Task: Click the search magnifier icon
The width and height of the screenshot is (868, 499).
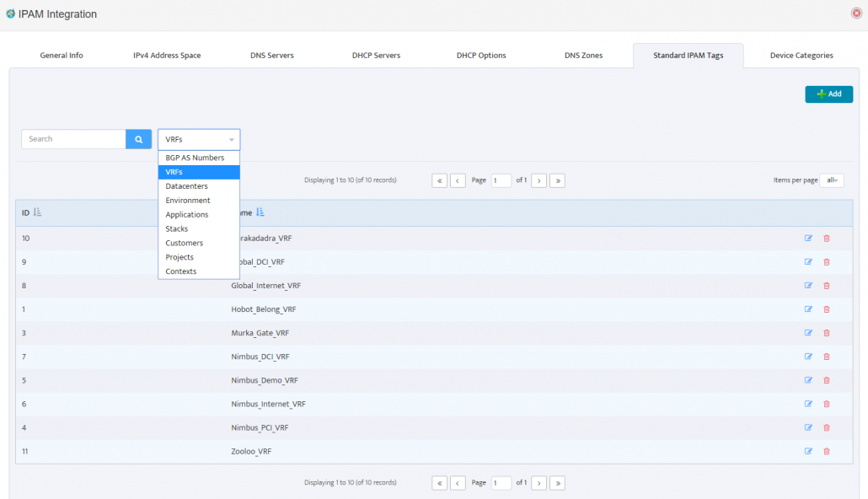Action: (138, 138)
